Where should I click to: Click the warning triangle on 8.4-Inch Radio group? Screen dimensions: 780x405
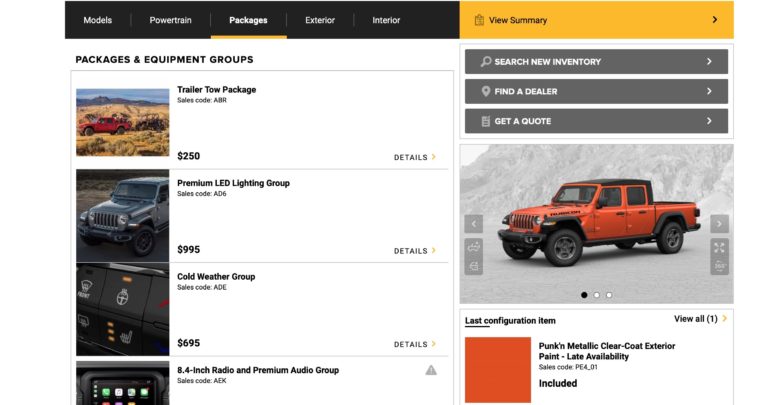point(431,370)
